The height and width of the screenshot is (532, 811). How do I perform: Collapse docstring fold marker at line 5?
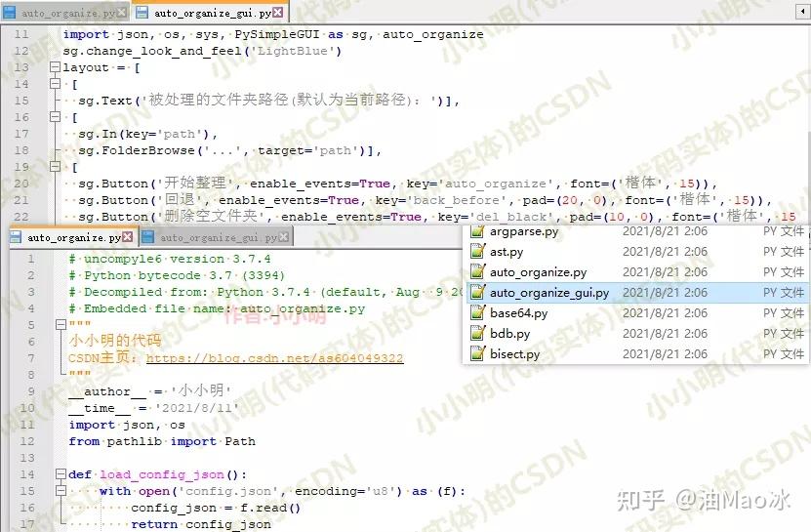[61, 324]
